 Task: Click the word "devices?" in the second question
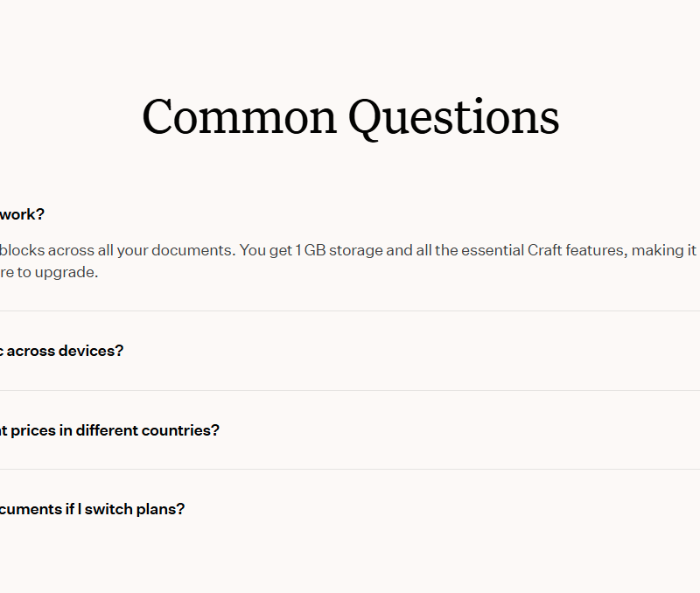pyautogui.click(x=91, y=351)
